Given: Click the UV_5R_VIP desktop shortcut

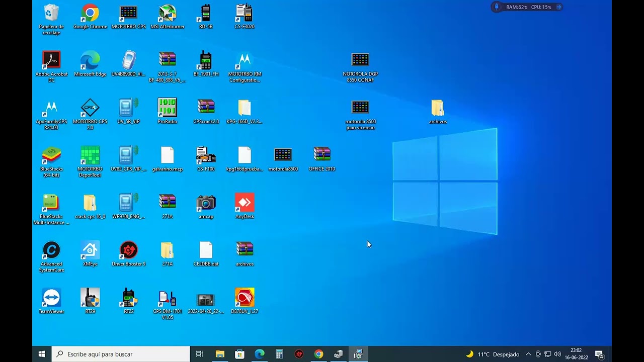Looking at the screenshot, I should point(129,111).
